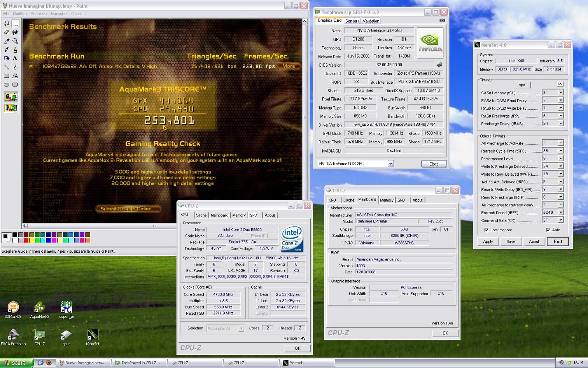Image resolution: width=588 pixels, height=368 pixels.
Task: Click the TechPowerUp GPU-Z taskbar button
Action: click(140, 363)
